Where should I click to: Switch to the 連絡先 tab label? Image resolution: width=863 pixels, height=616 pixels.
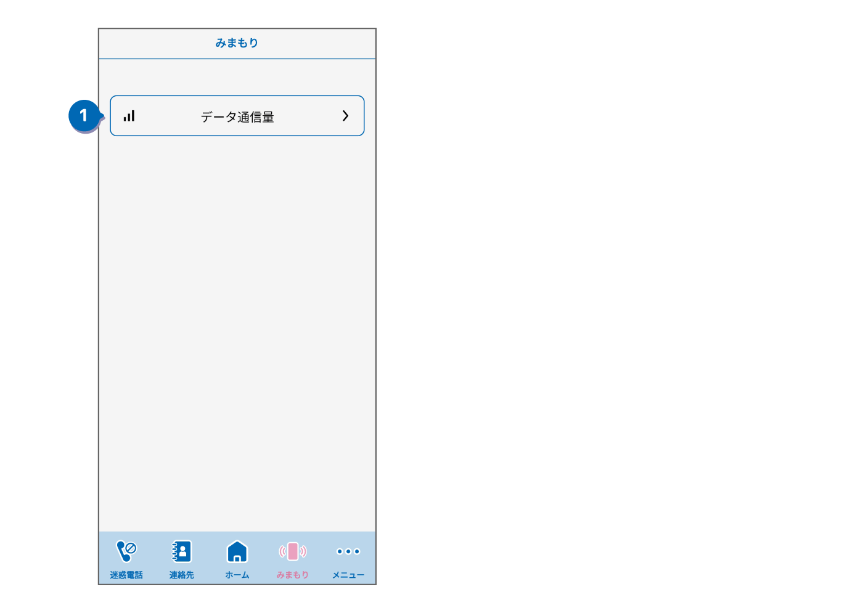coord(182,575)
